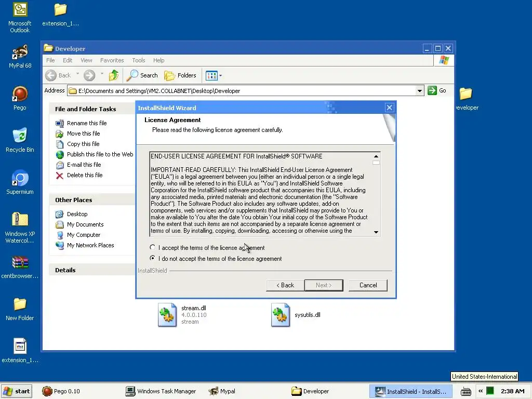Image resolution: width=532 pixels, height=399 pixels.
Task: Open Edit menu in Developer window
Action: click(x=68, y=60)
